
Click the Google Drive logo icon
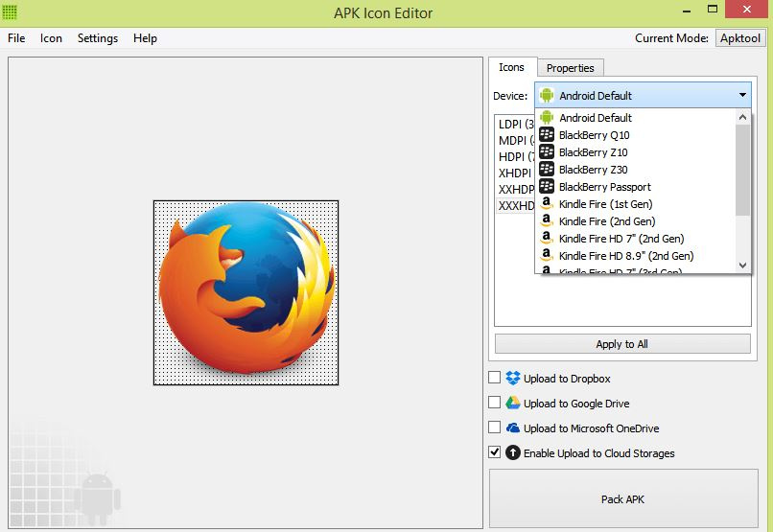pyautogui.click(x=513, y=404)
